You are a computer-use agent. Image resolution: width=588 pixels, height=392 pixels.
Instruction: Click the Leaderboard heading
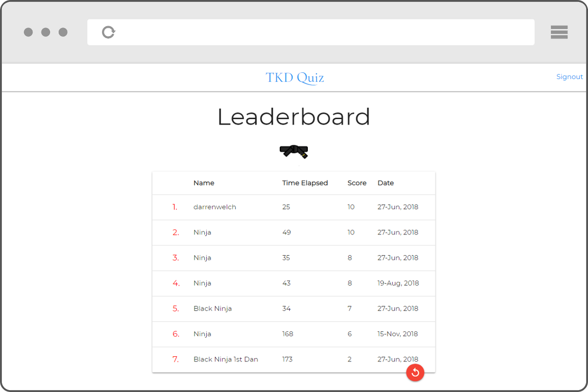(x=294, y=117)
